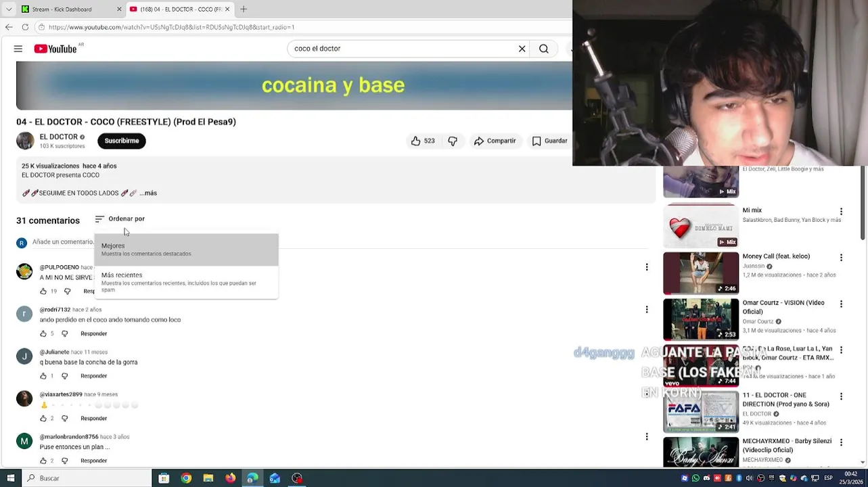
Task: Dislike the @PULPOGENO comment
Action: click(67, 291)
